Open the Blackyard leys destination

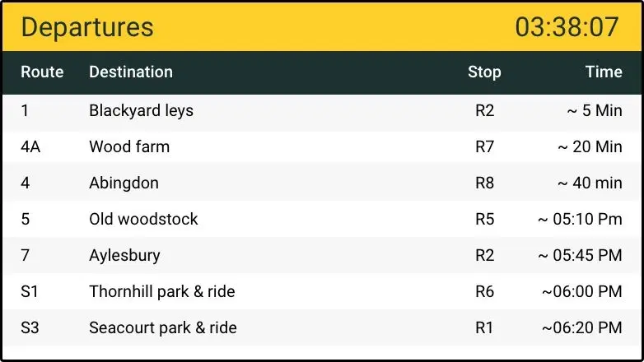(x=141, y=110)
